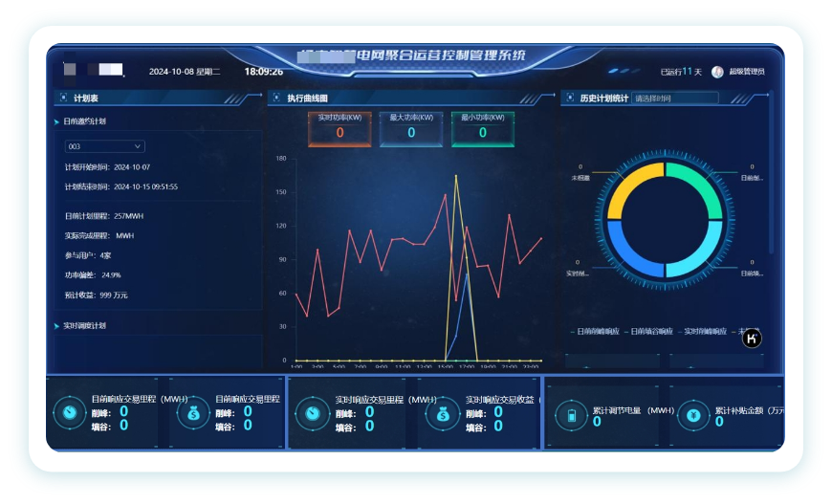Toggle 日前削峰响应 legend entry
The image size is (832, 504).
(594, 331)
